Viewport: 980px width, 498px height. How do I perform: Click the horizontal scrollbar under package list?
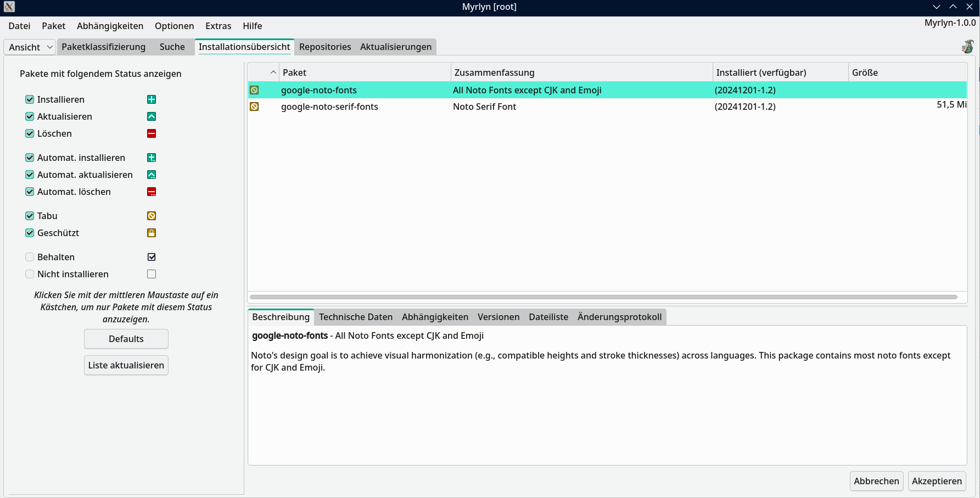click(603, 297)
